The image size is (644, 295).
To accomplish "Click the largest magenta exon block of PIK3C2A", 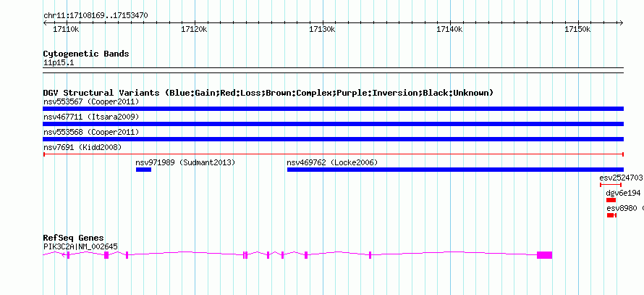I will [545, 255].
